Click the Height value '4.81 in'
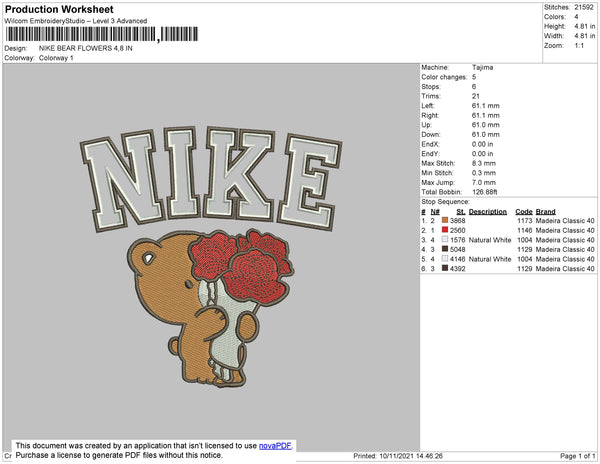The width and height of the screenshot is (600, 464). (x=585, y=26)
